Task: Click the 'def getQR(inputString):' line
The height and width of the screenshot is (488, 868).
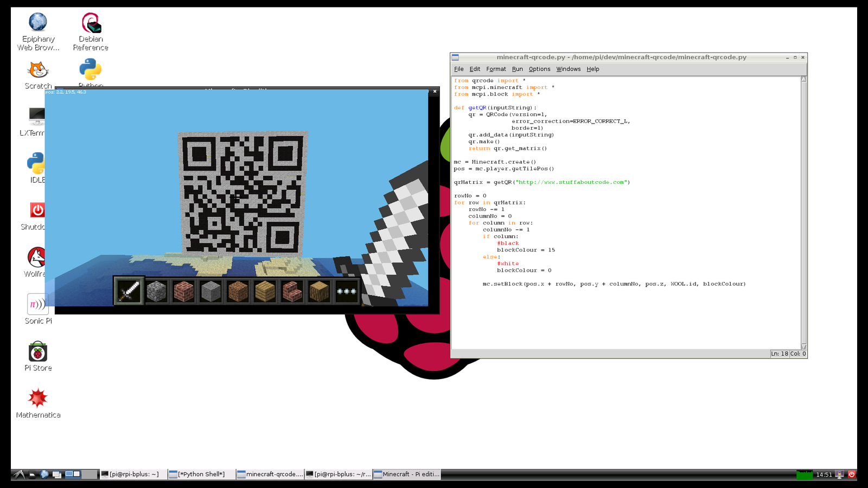Action: click(495, 107)
